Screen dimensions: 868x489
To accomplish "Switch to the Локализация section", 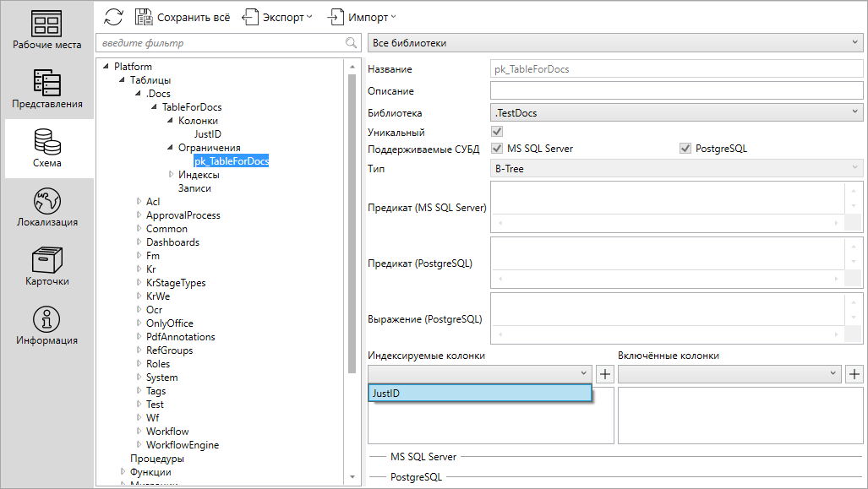I will click(x=46, y=208).
